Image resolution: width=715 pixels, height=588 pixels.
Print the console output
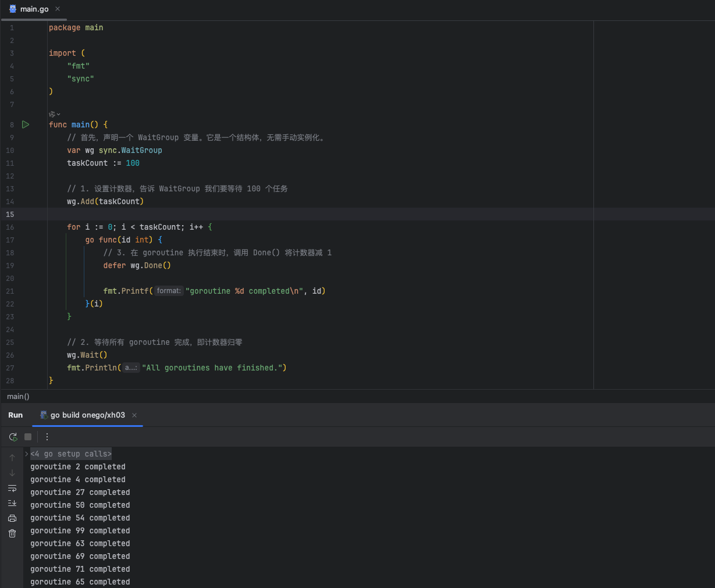(x=12, y=518)
